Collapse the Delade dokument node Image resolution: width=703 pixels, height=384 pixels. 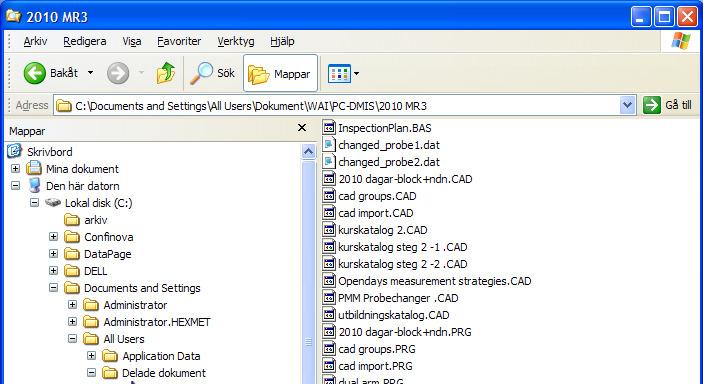pyautogui.click(x=91, y=373)
